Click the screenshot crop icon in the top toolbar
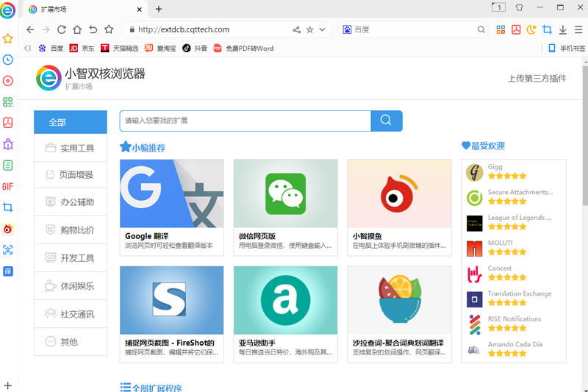This screenshot has height=392, width=588. 547,29
